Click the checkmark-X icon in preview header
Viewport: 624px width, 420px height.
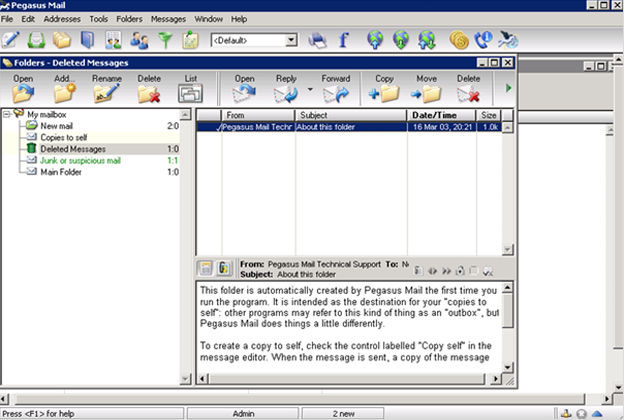488,271
